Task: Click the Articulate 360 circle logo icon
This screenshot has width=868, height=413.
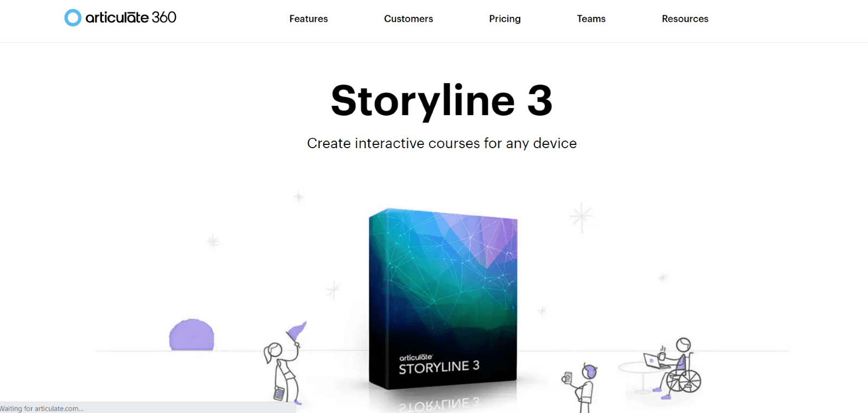Action: (x=73, y=18)
